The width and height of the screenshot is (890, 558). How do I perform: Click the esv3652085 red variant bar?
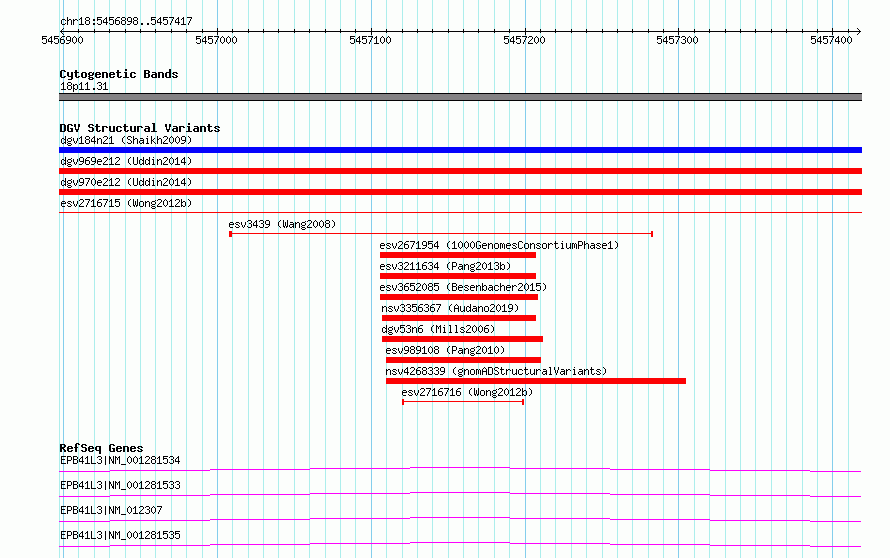point(459,297)
